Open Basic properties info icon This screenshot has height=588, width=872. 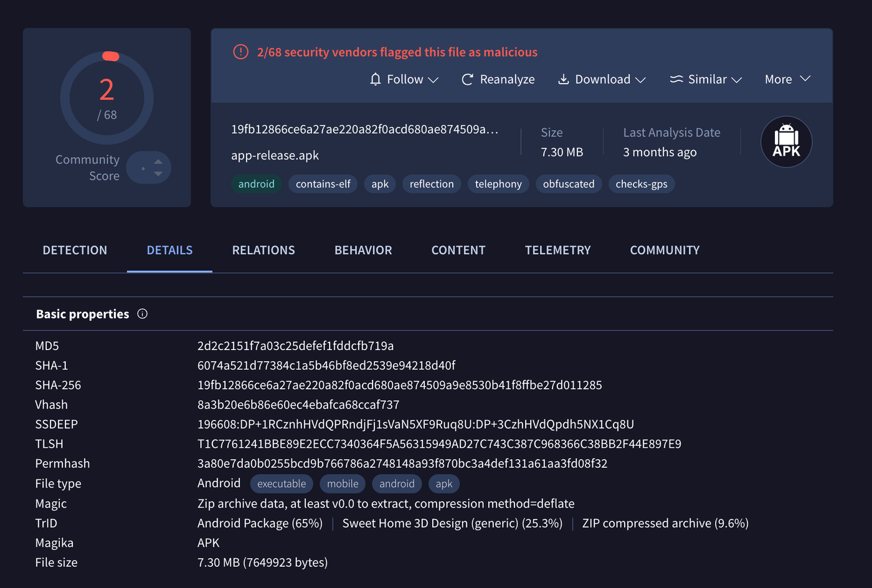pos(142,314)
